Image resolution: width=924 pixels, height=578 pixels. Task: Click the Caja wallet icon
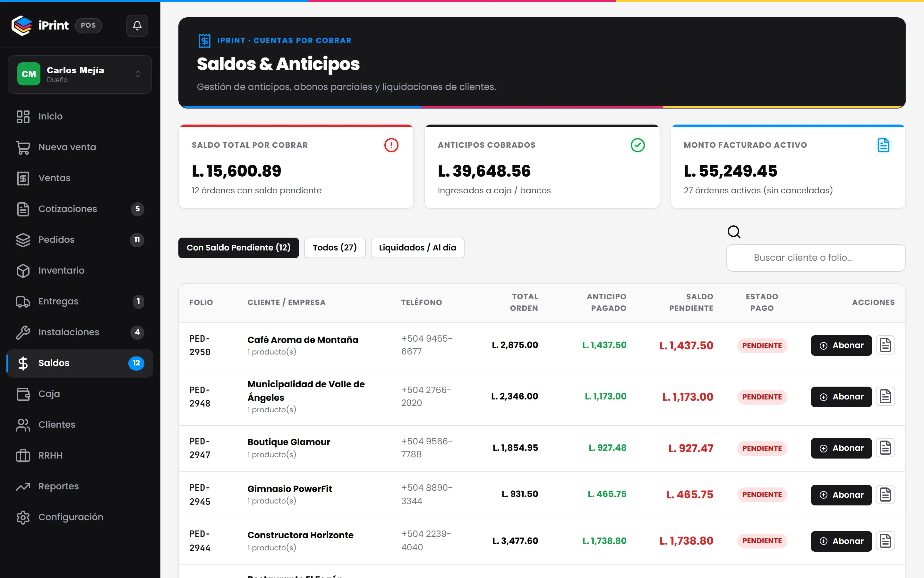[x=23, y=394]
